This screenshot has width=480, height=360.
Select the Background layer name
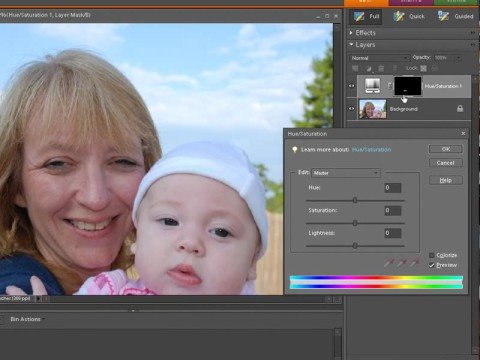(x=403, y=109)
